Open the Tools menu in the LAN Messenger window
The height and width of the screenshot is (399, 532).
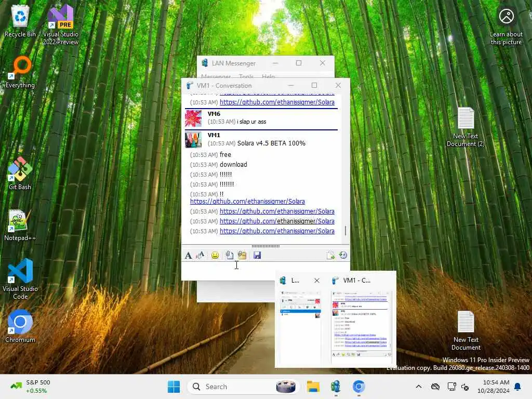click(246, 76)
